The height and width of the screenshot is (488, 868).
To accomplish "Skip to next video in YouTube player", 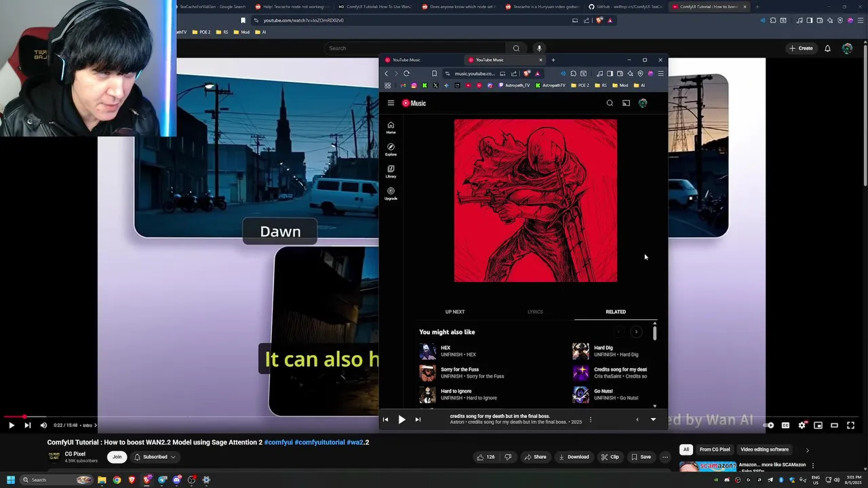I will [x=27, y=425].
